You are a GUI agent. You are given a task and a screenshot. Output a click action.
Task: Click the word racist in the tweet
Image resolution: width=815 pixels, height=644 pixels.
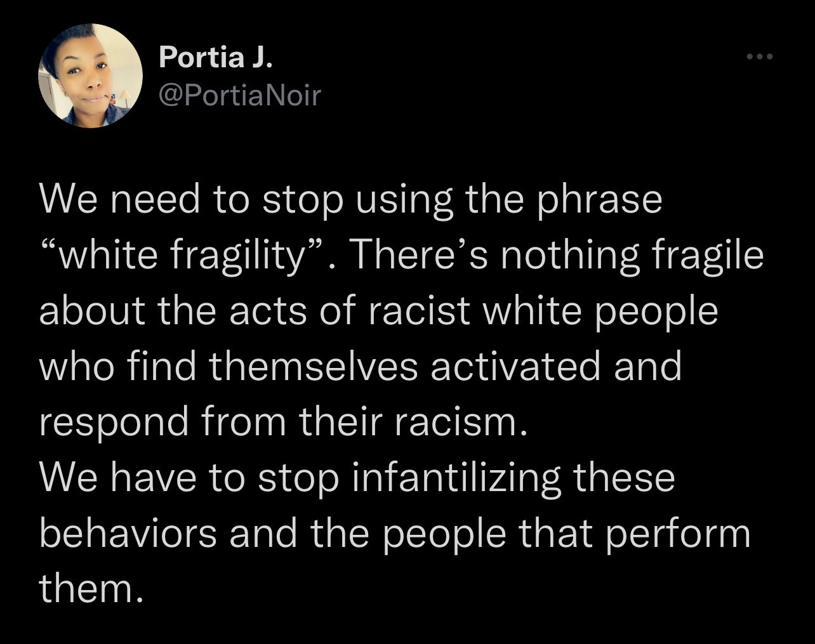[x=418, y=312]
